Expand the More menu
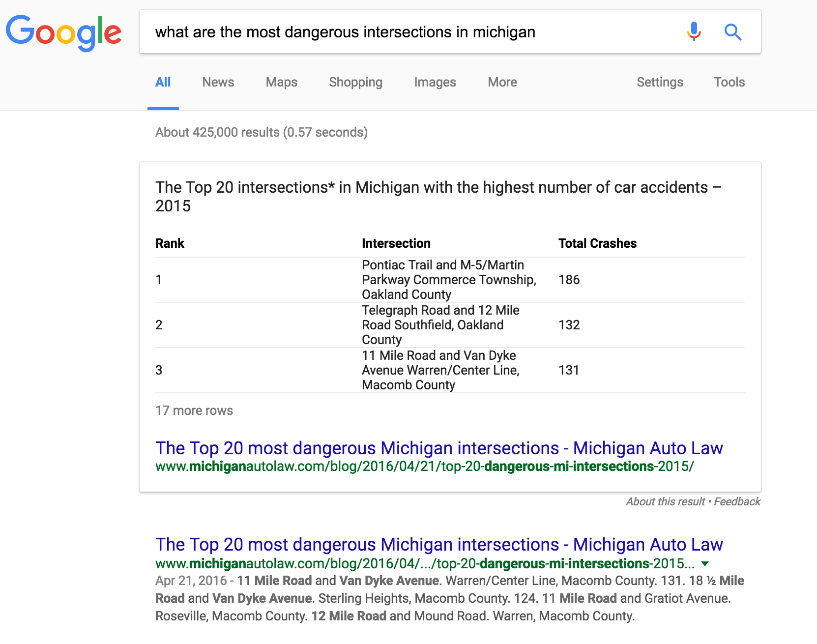 [502, 82]
